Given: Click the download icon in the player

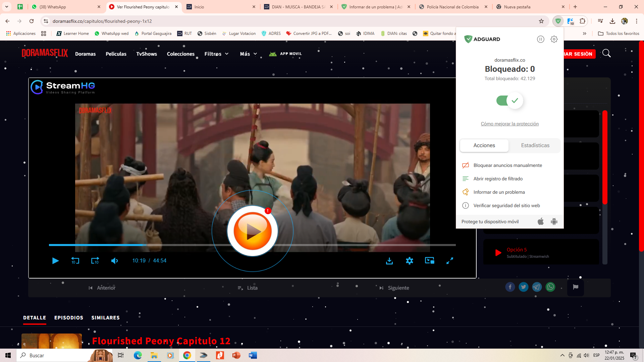Looking at the screenshot, I should [389, 260].
